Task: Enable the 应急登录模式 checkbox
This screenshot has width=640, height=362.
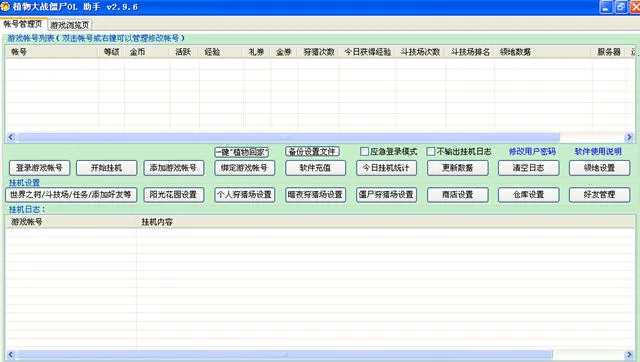Action: tap(364, 152)
